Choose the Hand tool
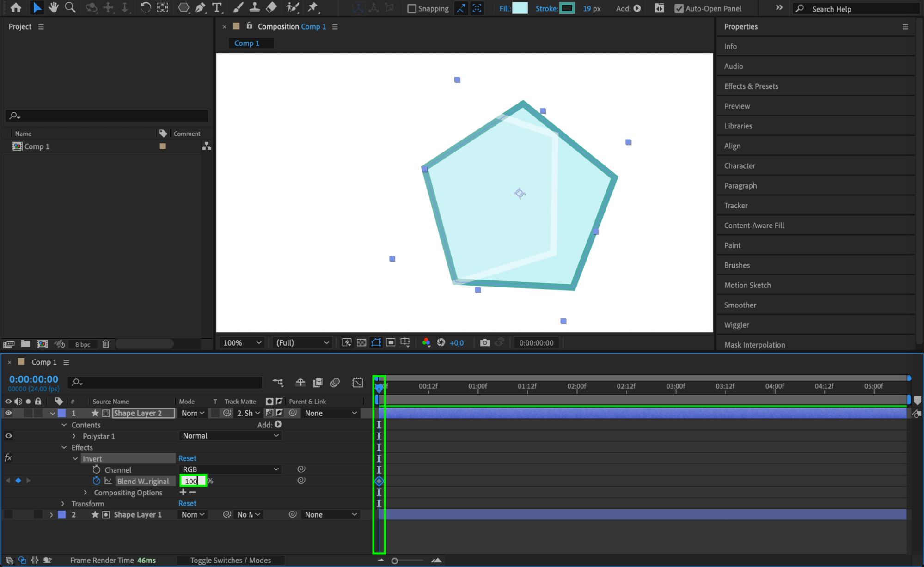The width and height of the screenshot is (924, 567). (x=54, y=7)
